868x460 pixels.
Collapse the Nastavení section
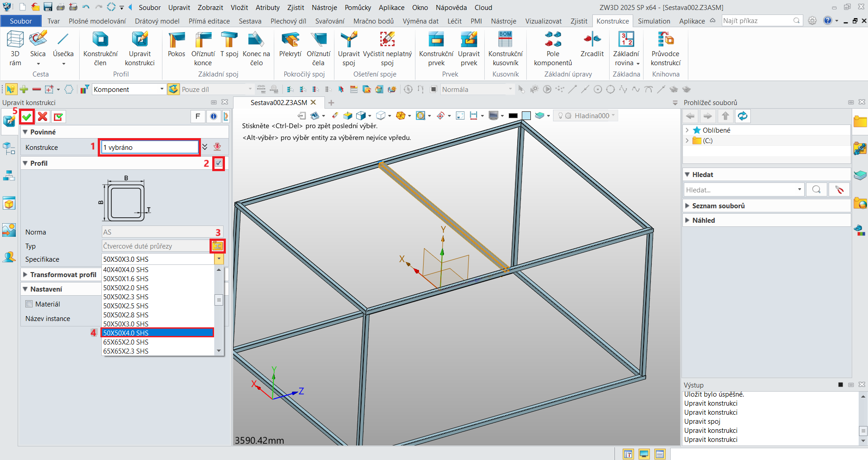pos(25,289)
